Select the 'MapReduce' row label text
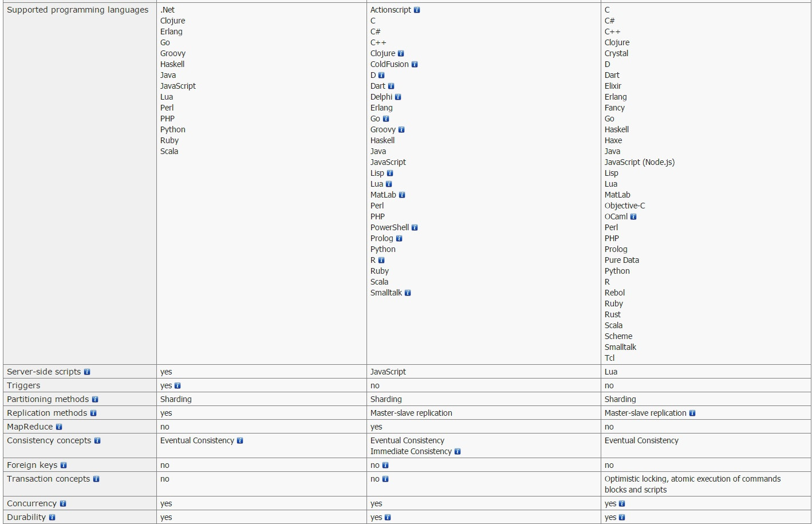This screenshot has height=524, width=812. coord(30,427)
